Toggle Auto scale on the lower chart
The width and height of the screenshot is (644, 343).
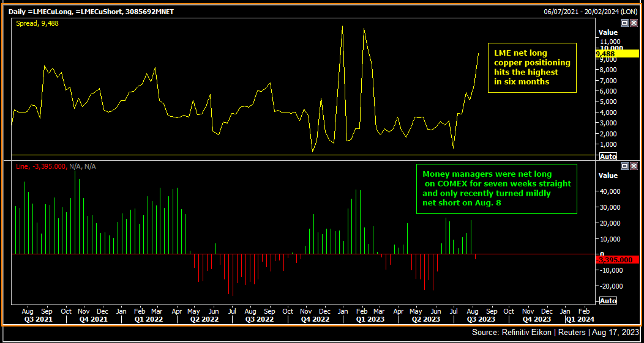coord(608,301)
